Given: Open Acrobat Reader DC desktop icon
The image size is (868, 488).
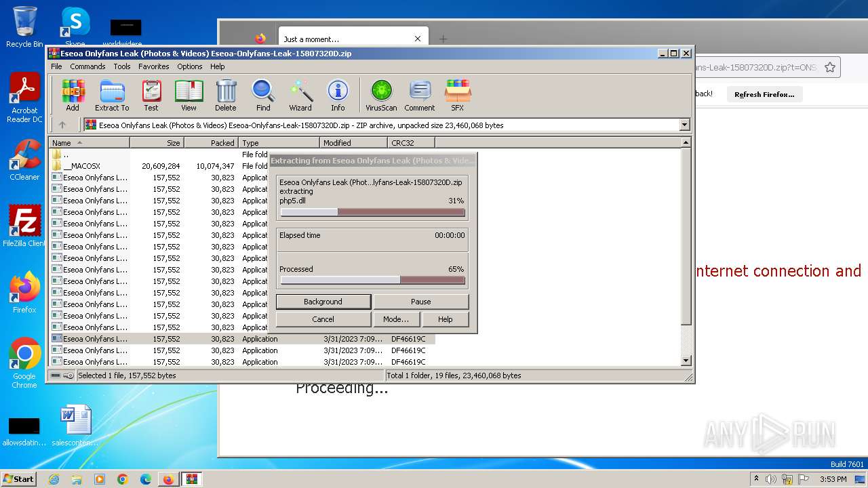Looking at the screenshot, I should (x=24, y=98).
